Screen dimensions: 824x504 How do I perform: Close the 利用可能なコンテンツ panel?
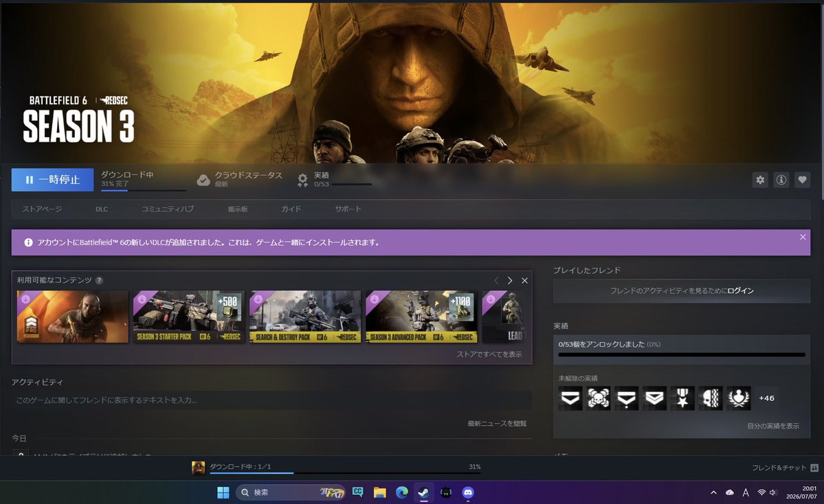(524, 281)
